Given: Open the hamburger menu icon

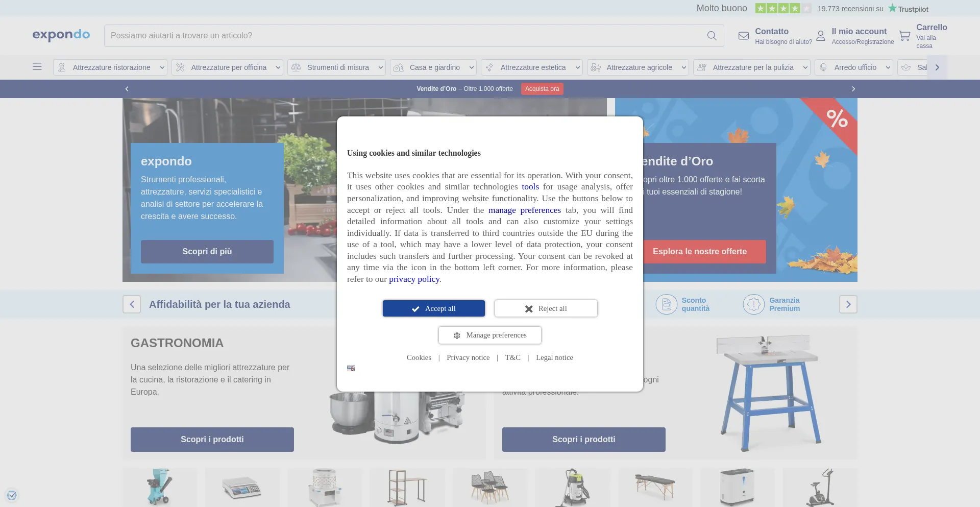Looking at the screenshot, I should (37, 66).
